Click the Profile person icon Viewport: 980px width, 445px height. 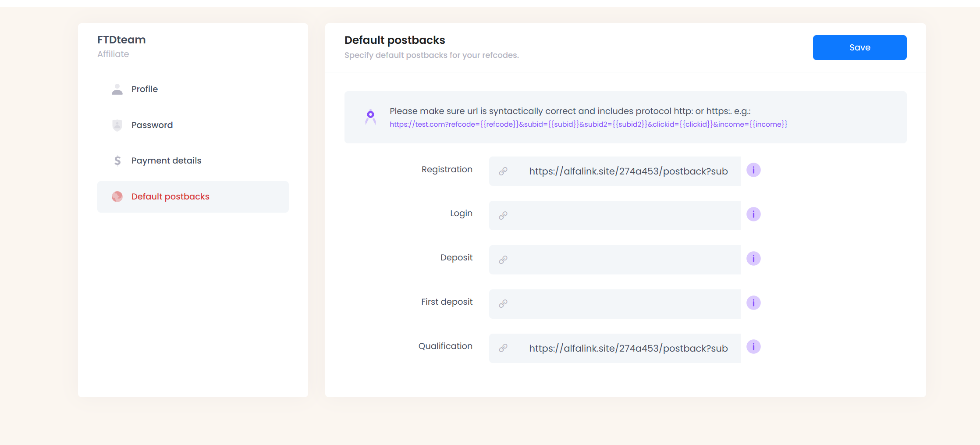117,89
